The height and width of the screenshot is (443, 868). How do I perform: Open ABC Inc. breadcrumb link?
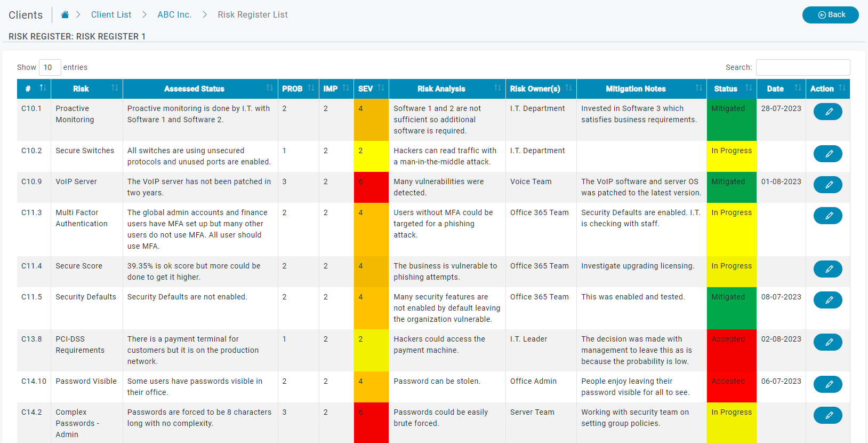[x=174, y=15]
